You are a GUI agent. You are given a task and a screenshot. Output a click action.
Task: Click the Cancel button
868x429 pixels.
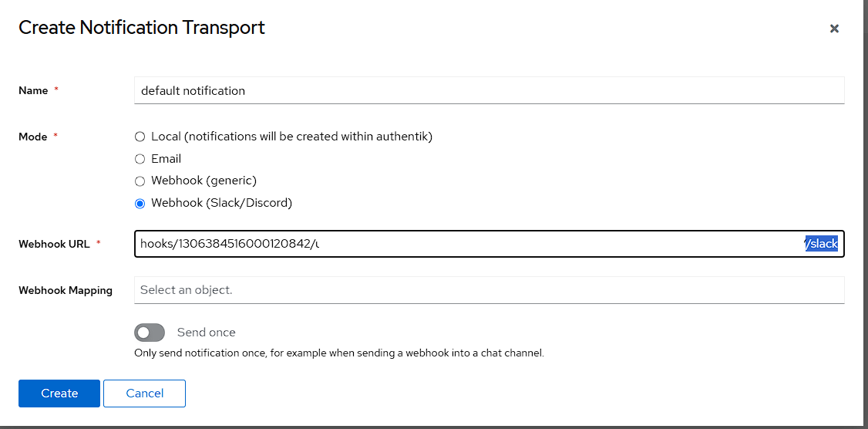(144, 394)
